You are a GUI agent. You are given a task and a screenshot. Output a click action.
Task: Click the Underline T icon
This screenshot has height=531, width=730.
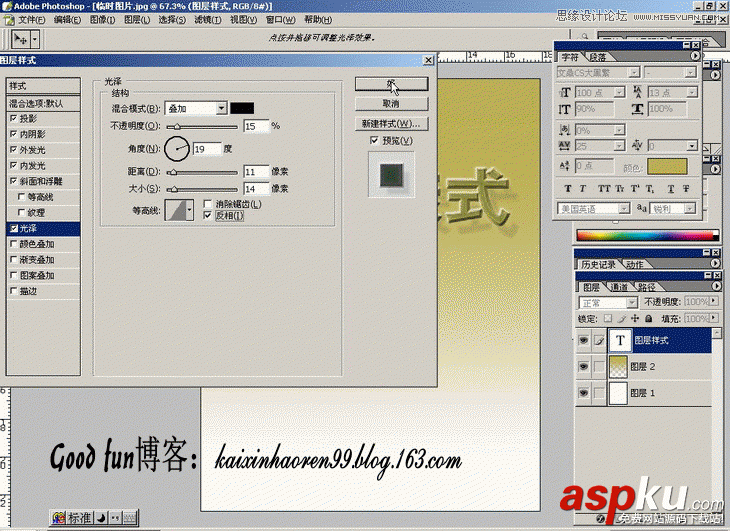(x=671, y=188)
